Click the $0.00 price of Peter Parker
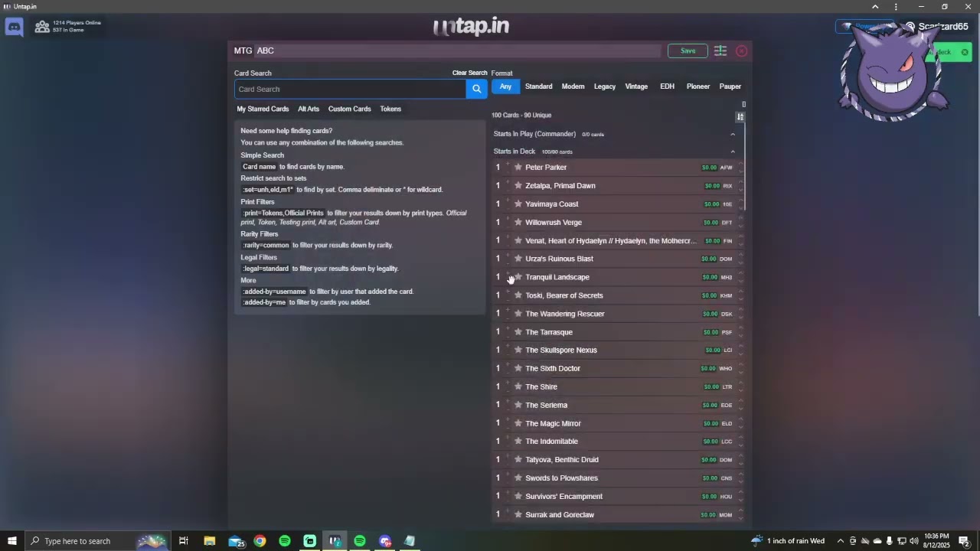Viewport: 980px width, 551px height. click(x=709, y=168)
